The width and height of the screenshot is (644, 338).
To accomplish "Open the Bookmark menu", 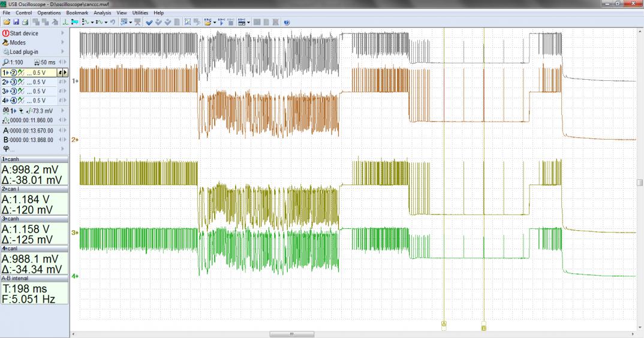I will [x=77, y=13].
